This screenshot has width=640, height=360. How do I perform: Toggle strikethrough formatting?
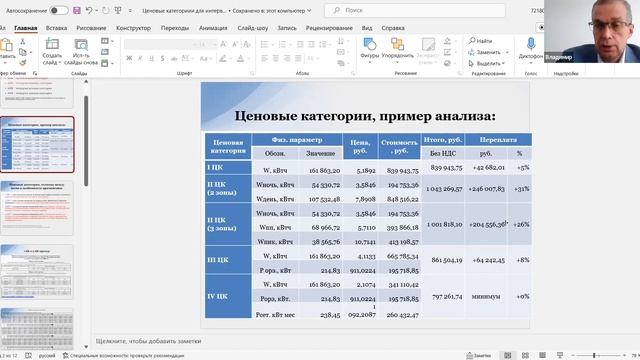point(173,59)
